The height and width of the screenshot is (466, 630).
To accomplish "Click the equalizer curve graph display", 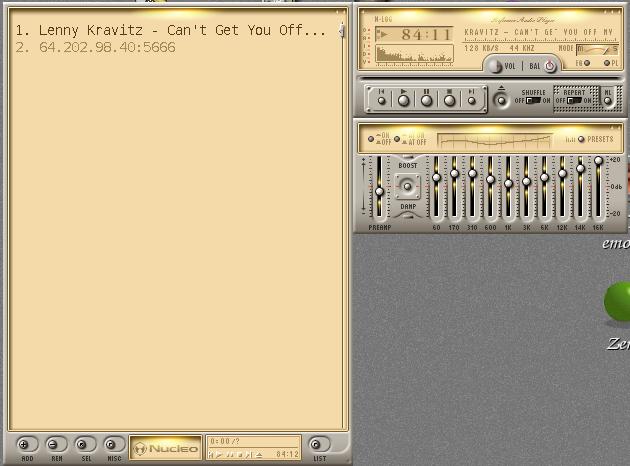I will (494, 140).
